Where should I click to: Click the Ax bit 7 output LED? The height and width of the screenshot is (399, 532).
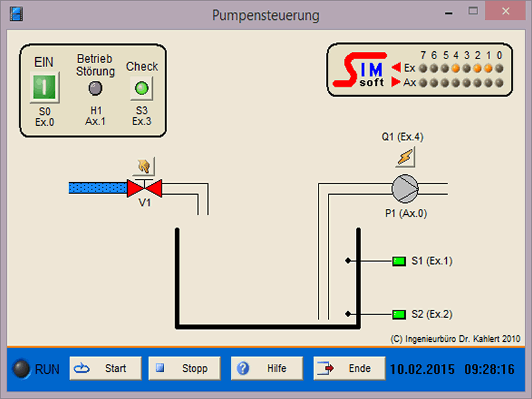[424, 83]
